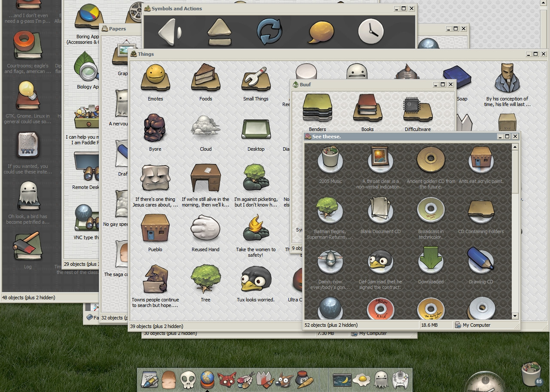The image size is (550, 392).
Task: Select the Desktop tray icon
Action: point(256,129)
